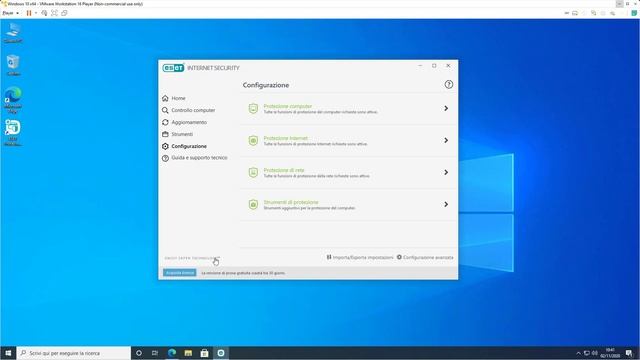640x360 pixels.
Task: Expand Strumenti di protezione with its chevron
Action: click(x=446, y=204)
